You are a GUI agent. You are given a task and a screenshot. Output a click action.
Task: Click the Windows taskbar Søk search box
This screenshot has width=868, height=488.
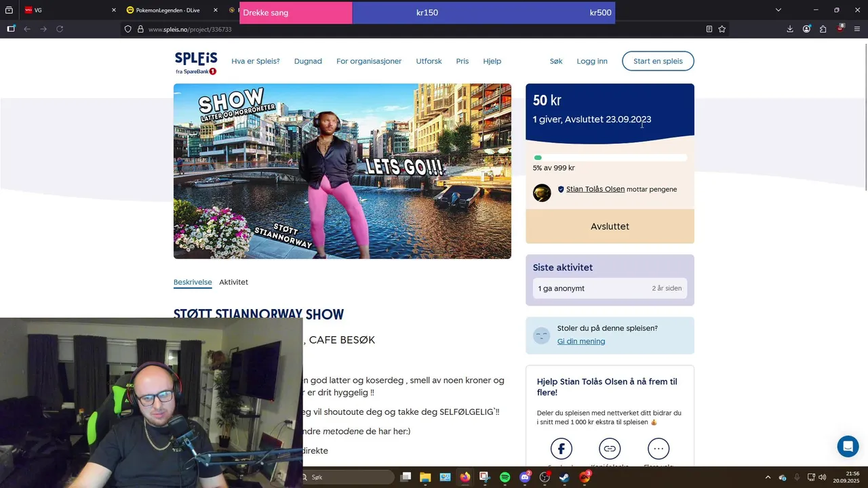pyautogui.click(x=348, y=477)
